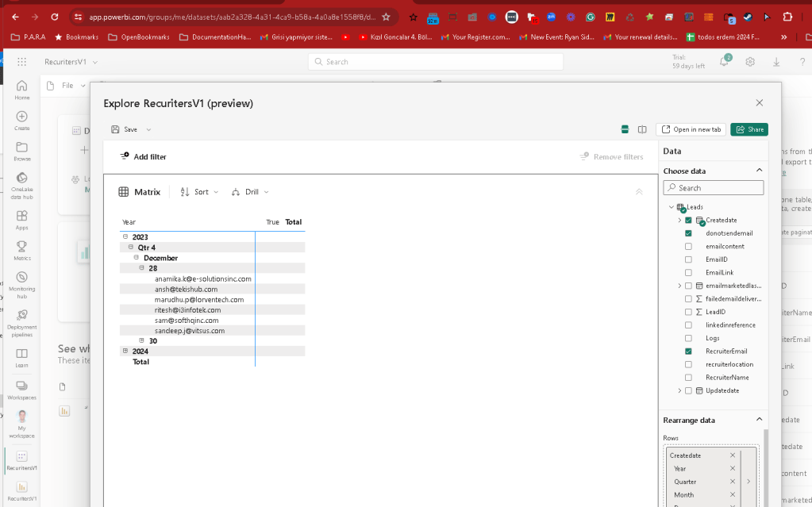Collapse the Leads table tree
This screenshot has width=812, height=507.
tap(672, 206)
